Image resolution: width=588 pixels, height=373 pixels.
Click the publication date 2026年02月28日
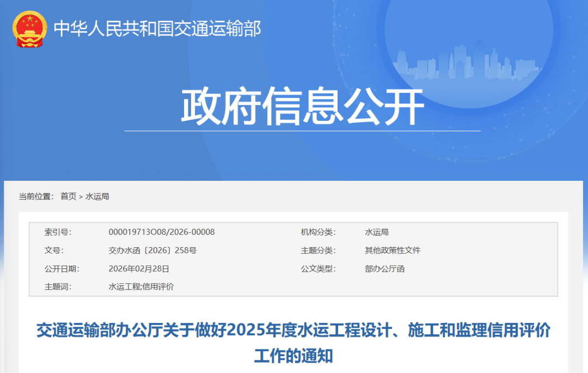[139, 268]
